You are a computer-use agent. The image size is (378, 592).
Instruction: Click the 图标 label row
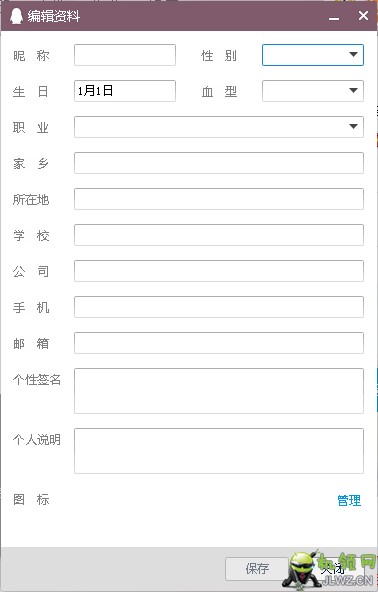pyautogui.click(x=31, y=499)
